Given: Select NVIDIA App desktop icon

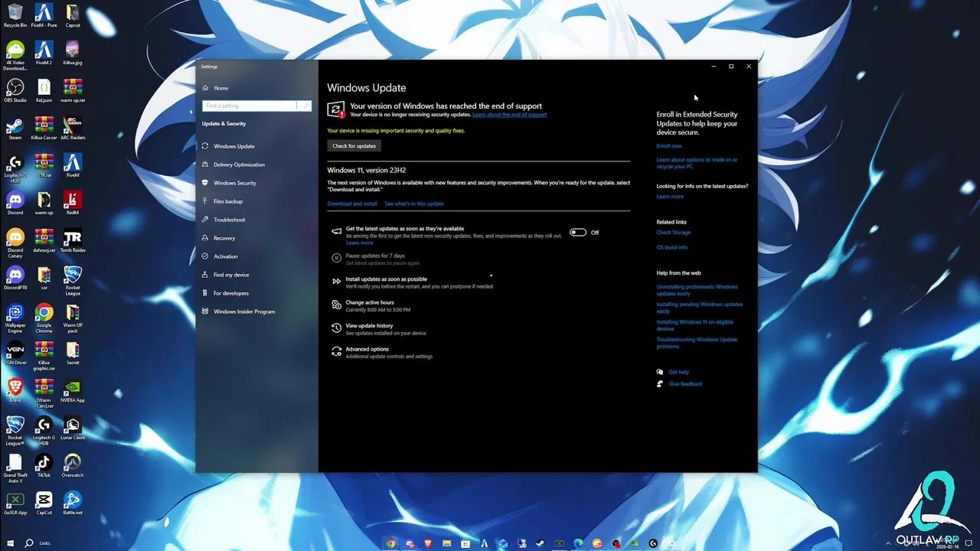Looking at the screenshot, I should tap(73, 391).
